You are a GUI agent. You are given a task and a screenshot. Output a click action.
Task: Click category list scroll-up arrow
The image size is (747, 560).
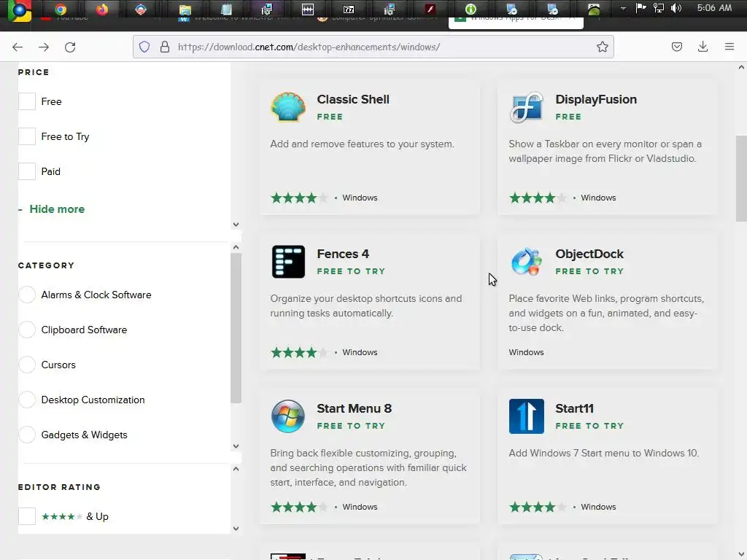pyautogui.click(x=236, y=247)
